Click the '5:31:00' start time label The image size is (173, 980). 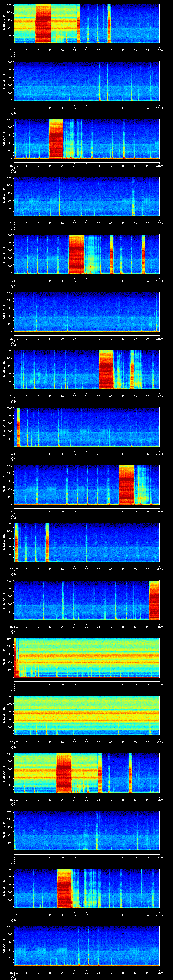click(x=14, y=569)
